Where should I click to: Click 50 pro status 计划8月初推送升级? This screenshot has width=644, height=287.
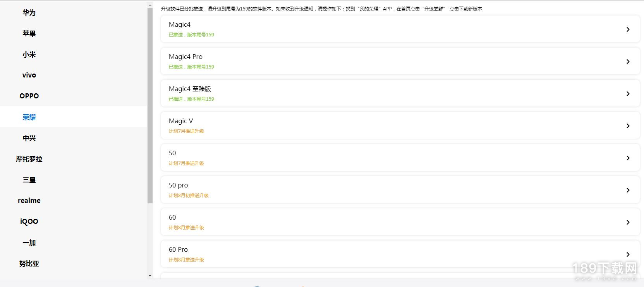pos(189,196)
